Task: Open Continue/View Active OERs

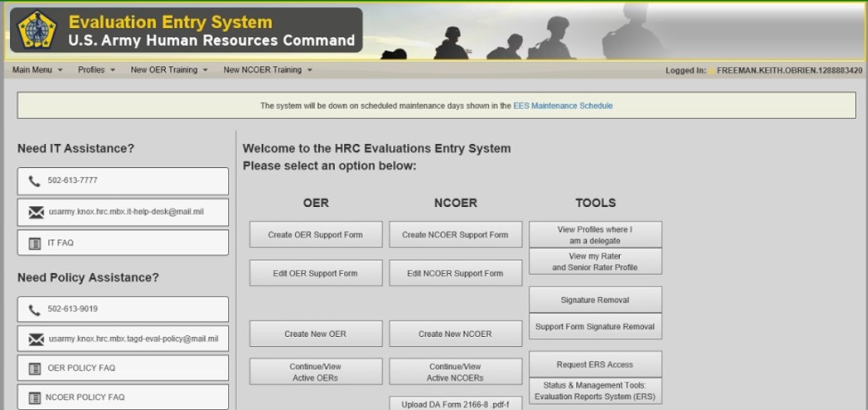Action: pos(315,372)
